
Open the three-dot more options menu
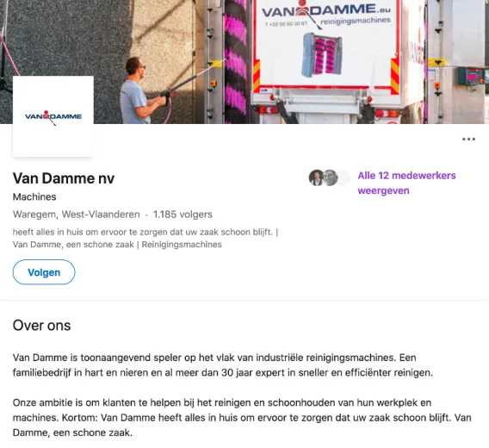(468, 139)
